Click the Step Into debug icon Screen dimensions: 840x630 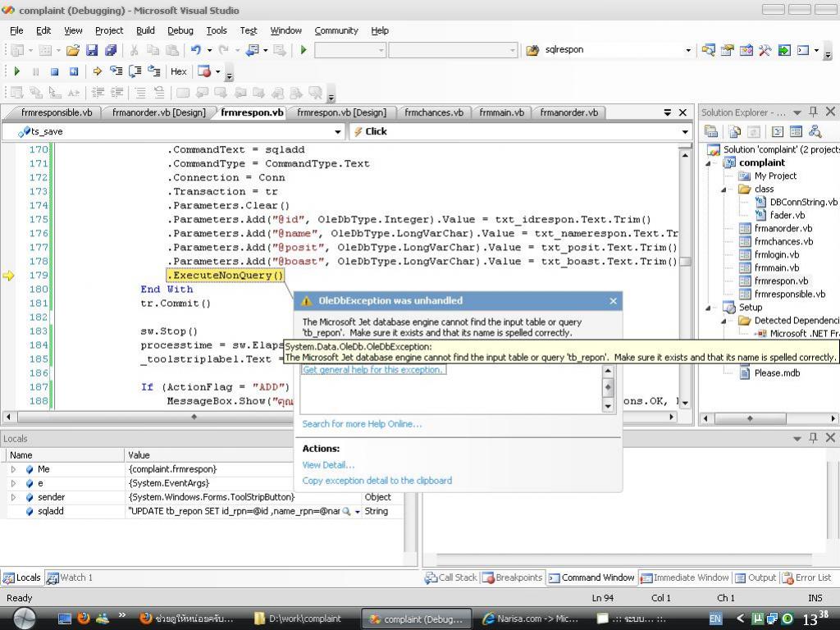pyautogui.click(x=116, y=71)
